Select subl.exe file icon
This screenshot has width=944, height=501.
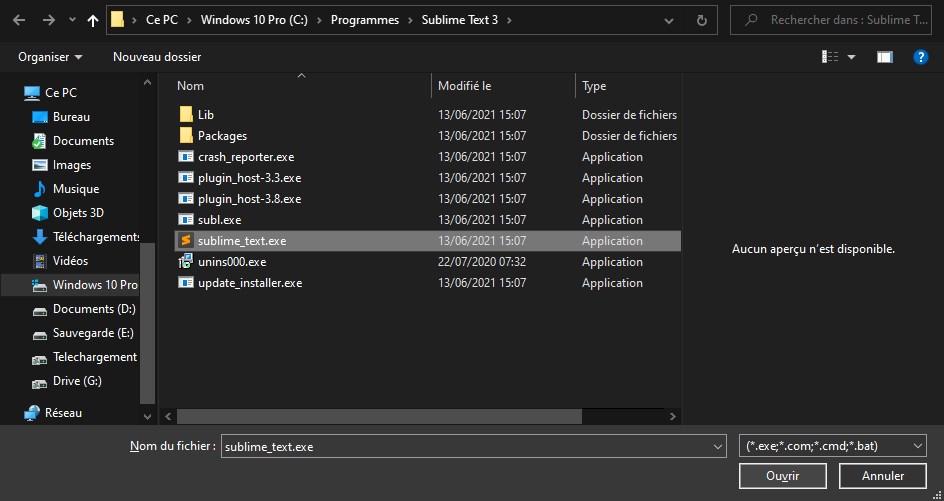(x=186, y=220)
